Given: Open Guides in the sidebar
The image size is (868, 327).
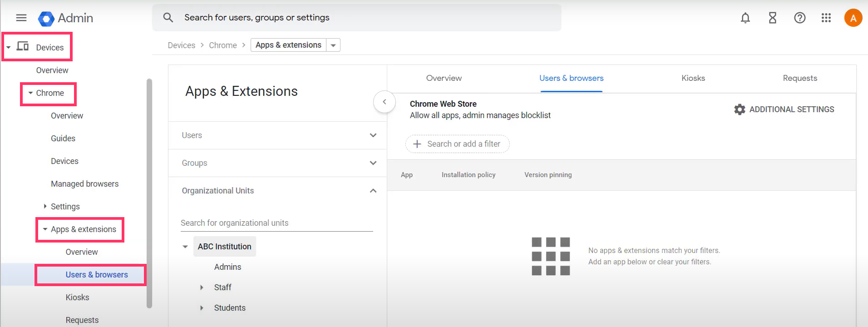Looking at the screenshot, I should (x=63, y=139).
